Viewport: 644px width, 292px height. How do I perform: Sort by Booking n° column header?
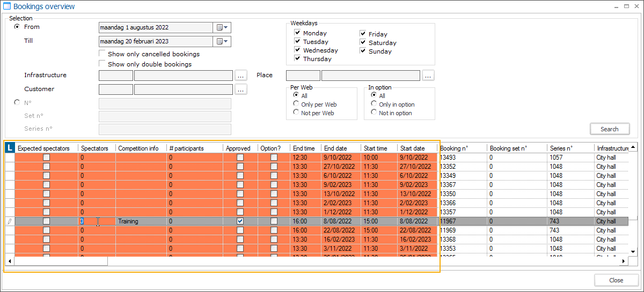[x=463, y=148]
